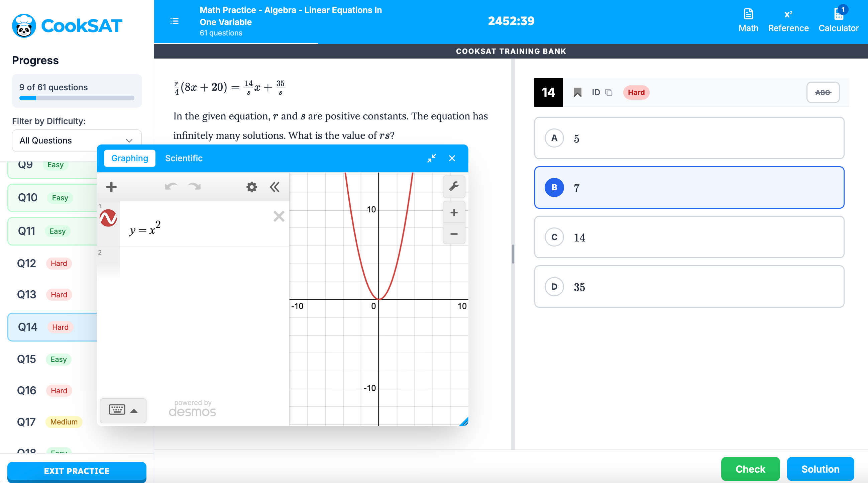This screenshot has height=483, width=868.
Task: Click the bookmark icon for question 14
Action: point(577,92)
